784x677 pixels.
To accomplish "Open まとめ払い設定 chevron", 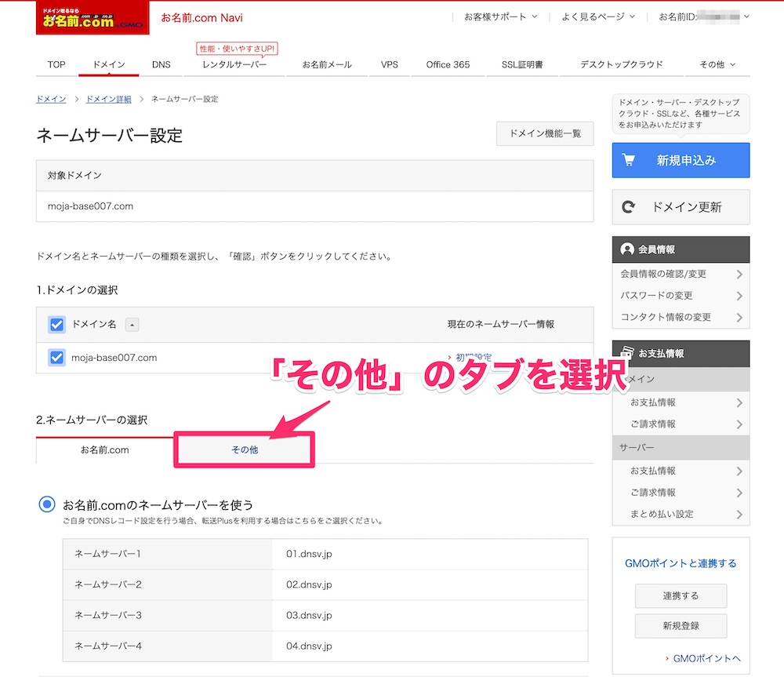I will coord(739,515).
